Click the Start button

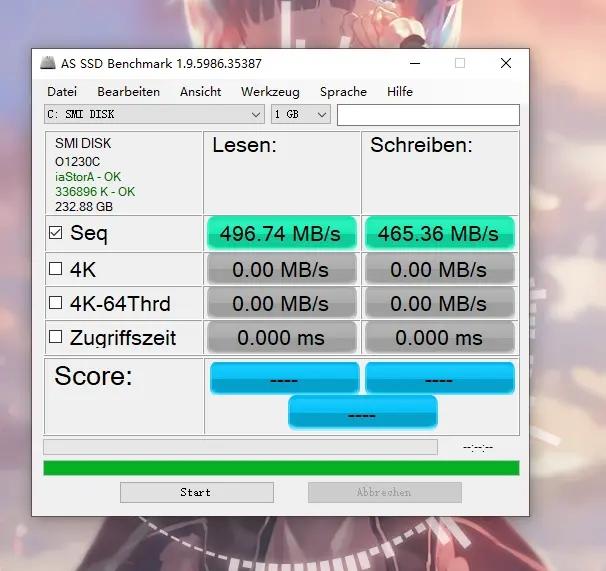(197, 492)
